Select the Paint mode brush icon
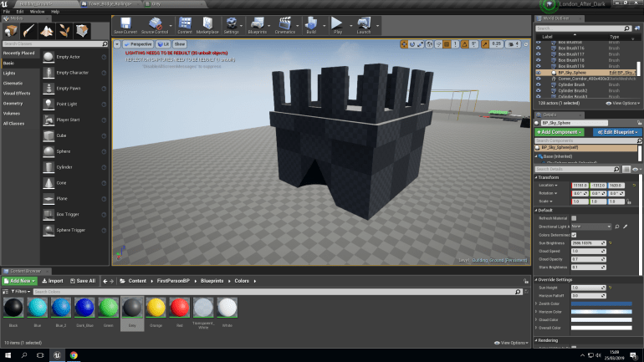644x362 pixels. tap(28, 31)
